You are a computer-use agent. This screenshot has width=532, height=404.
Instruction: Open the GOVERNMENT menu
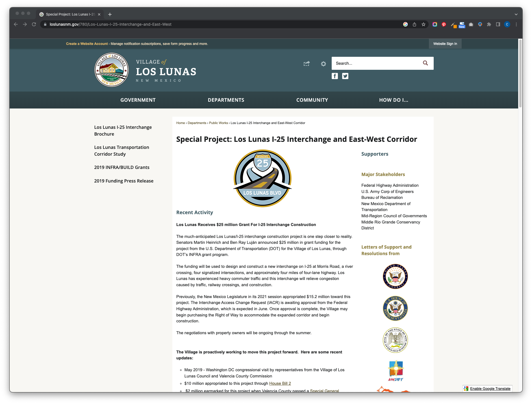138,100
